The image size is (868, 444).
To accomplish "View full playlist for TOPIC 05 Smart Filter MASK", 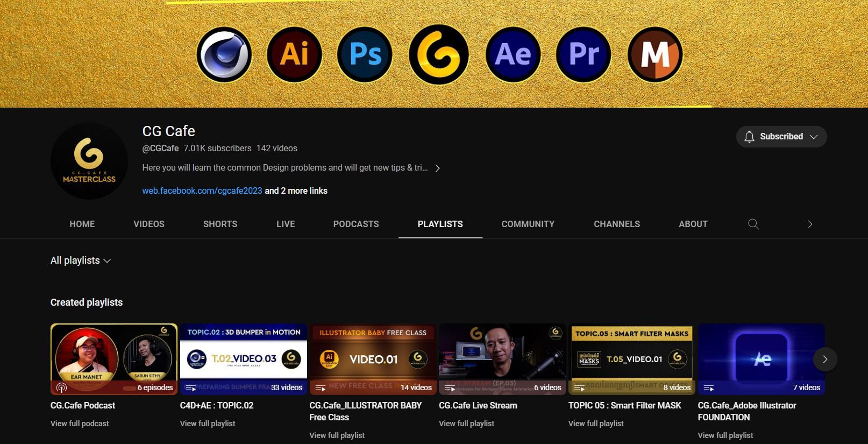I will (x=596, y=424).
